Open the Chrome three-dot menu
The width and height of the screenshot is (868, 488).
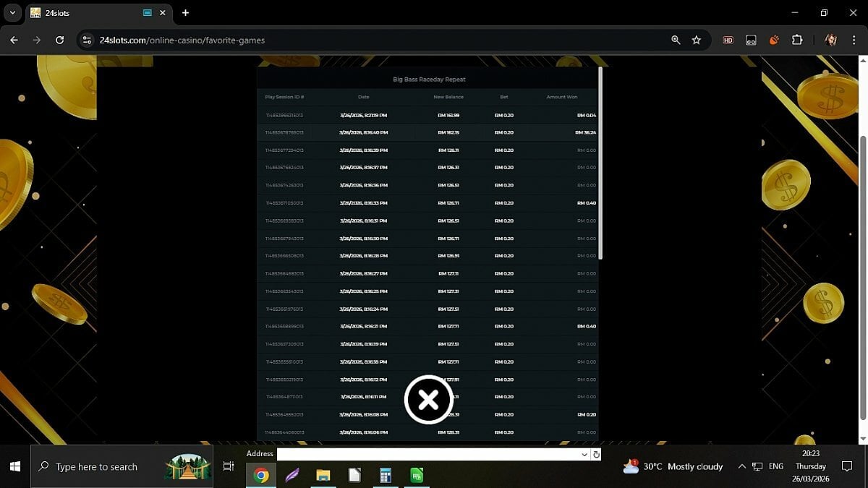(854, 40)
